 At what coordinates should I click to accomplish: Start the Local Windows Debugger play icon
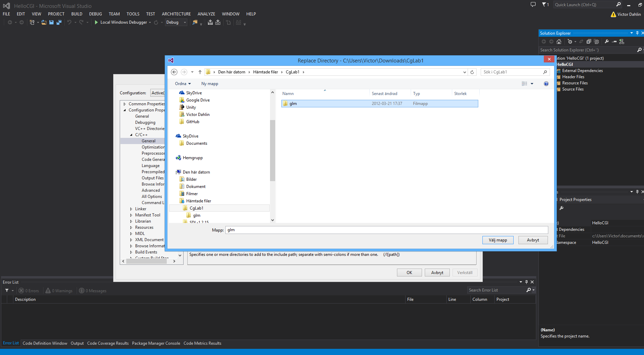click(96, 22)
